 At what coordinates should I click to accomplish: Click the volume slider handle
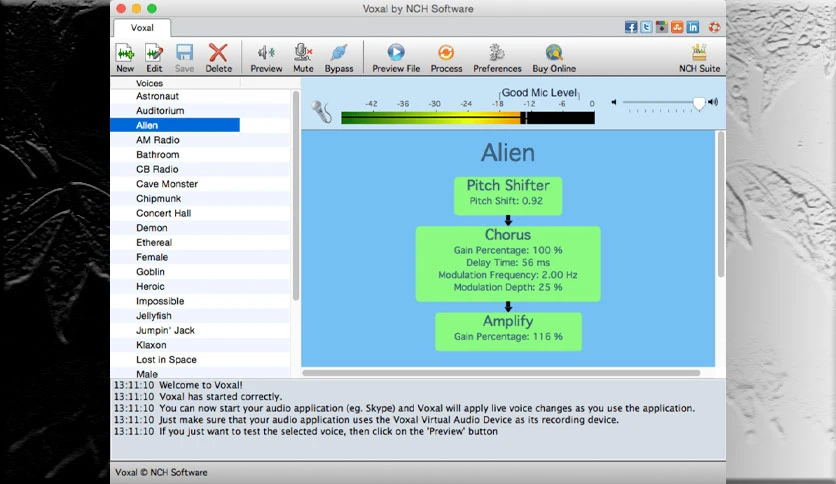(x=698, y=103)
